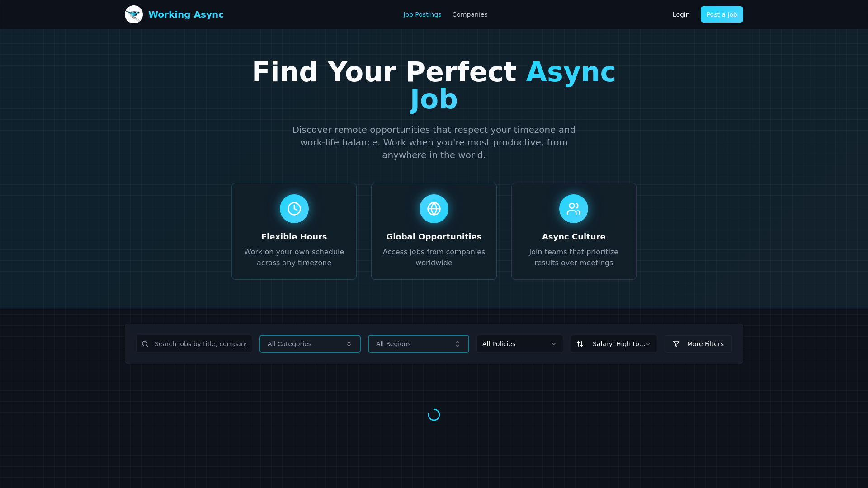Click the salary sort chevron arrow
868x488 pixels.
click(x=648, y=344)
